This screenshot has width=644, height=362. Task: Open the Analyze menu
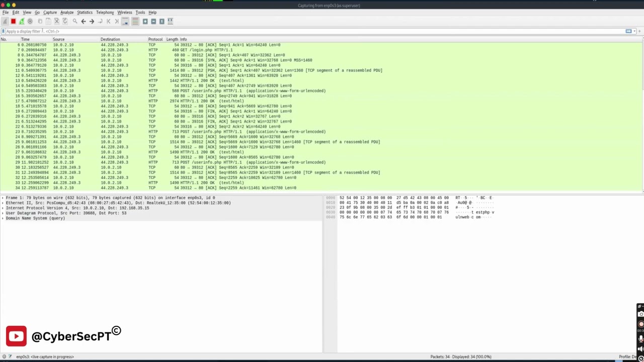coord(67,12)
